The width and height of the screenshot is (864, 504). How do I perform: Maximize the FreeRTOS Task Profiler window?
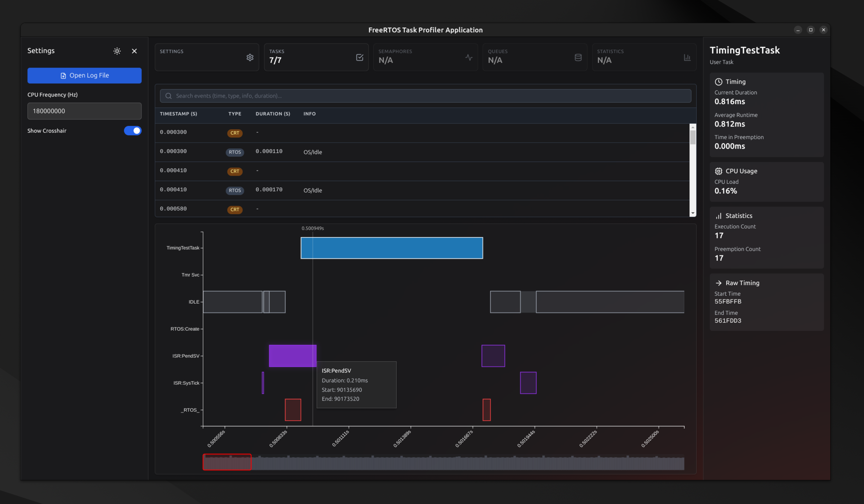811,30
